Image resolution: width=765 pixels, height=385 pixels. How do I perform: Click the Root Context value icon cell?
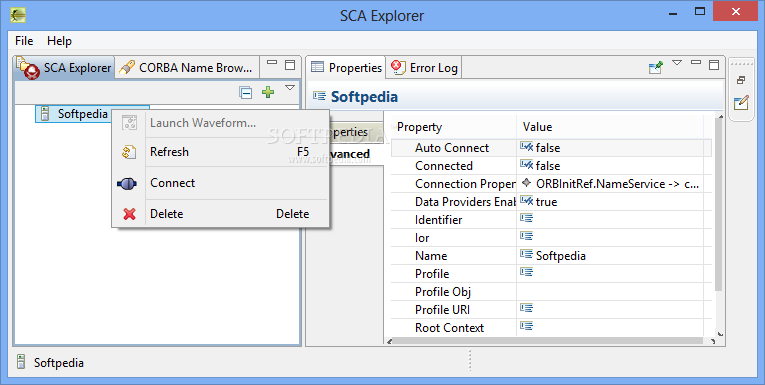pos(526,326)
